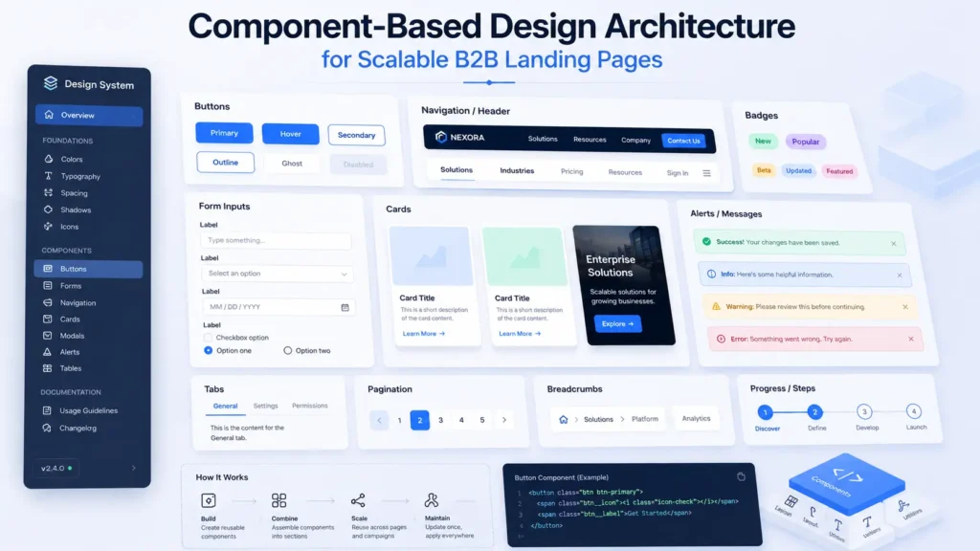Viewport: 980px width, 551px height.
Task: Click the Forms icon in sidebar
Action: [48, 285]
